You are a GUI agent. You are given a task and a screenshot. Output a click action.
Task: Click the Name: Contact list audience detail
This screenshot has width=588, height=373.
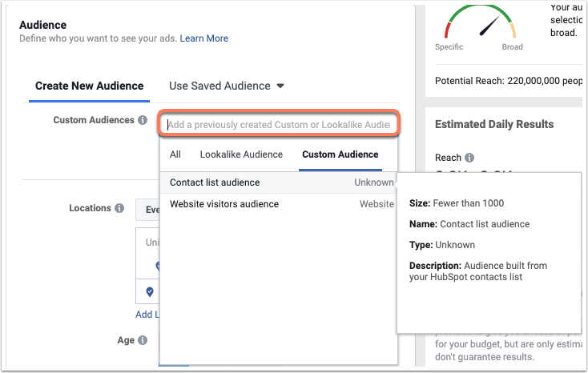pyautogui.click(x=469, y=224)
